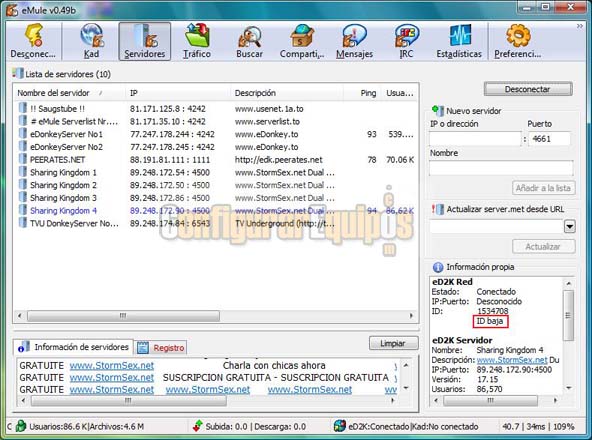Select the eDonkeyServer No1 row
Viewport: 592px width, 440px height.
pos(216,134)
